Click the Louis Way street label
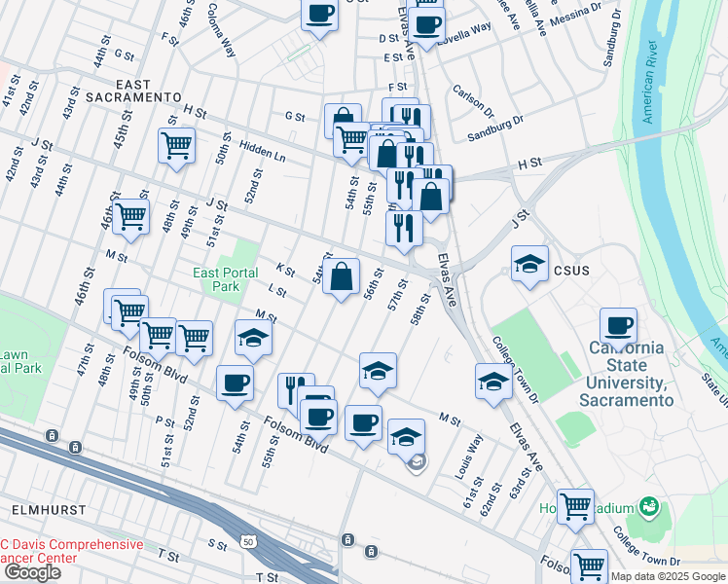The width and height of the screenshot is (728, 584). point(468,456)
